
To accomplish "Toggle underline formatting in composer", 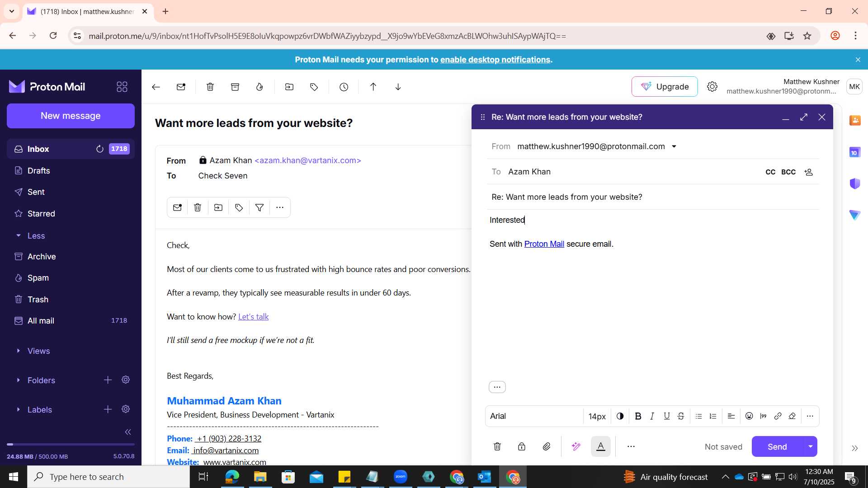I will click(666, 416).
